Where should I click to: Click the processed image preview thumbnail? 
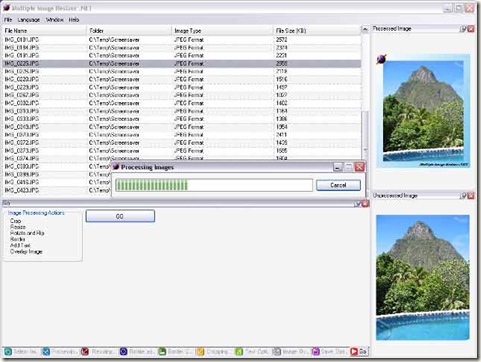tap(423, 111)
